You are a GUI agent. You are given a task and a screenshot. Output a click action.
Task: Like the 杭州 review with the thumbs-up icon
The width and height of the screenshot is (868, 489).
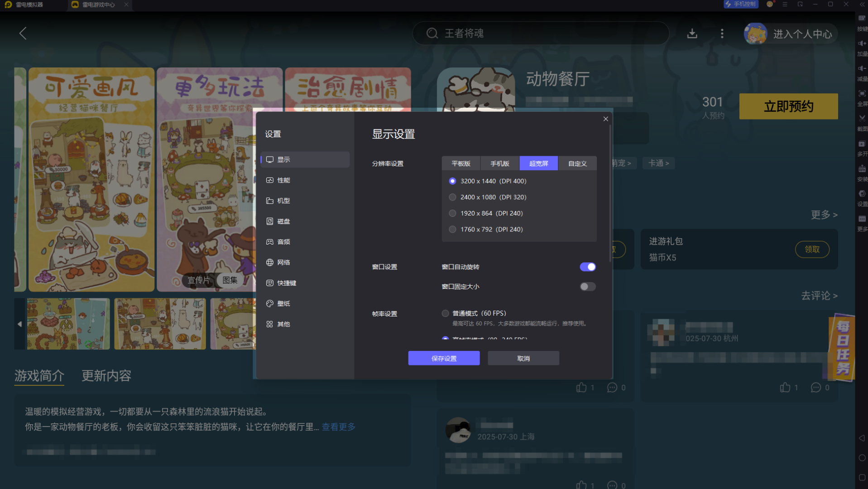click(x=785, y=388)
